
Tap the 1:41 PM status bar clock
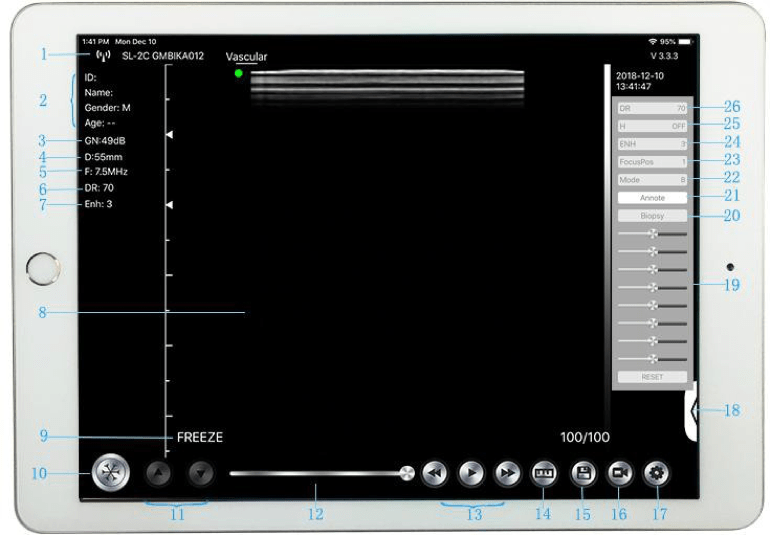[96, 42]
